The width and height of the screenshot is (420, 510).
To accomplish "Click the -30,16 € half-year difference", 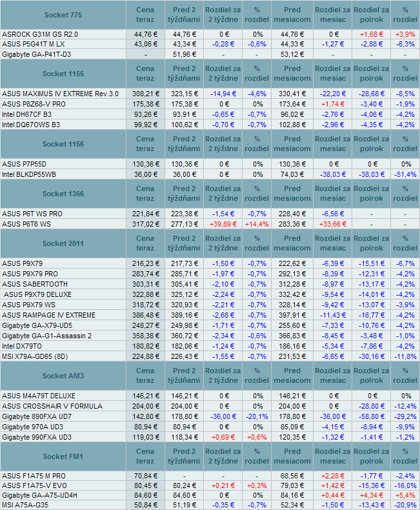I will [x=372, y=357].
